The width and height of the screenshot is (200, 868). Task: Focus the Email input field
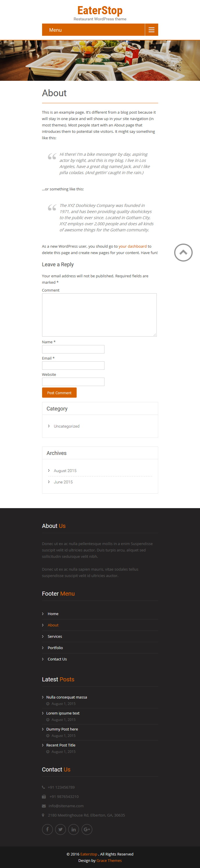(73, 365)
